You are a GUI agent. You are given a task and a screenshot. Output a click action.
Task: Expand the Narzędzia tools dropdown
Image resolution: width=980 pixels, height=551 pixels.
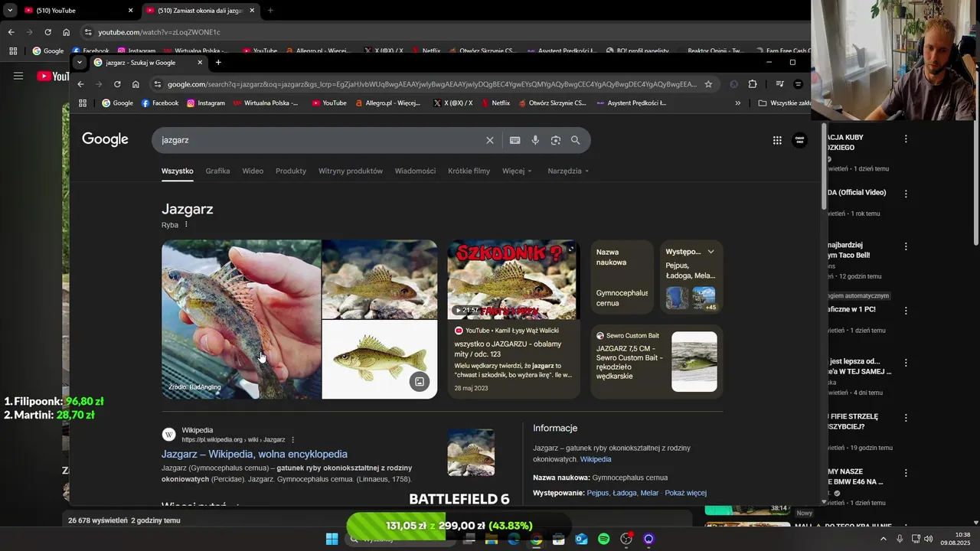[x=568, y=171]
